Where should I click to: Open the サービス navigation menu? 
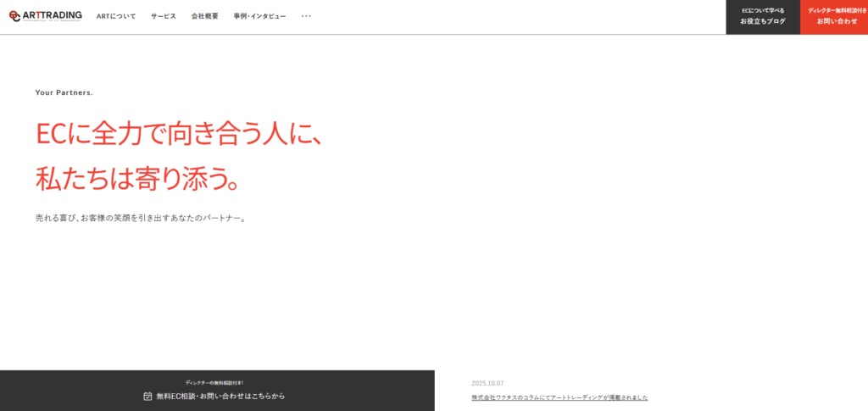pyautogui.click(x=164, y=16)
